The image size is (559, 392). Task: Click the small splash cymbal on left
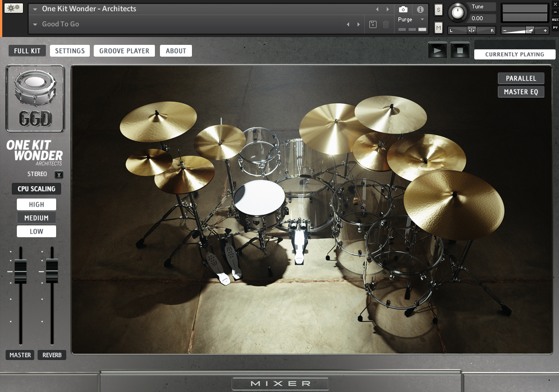click(149, 162)
